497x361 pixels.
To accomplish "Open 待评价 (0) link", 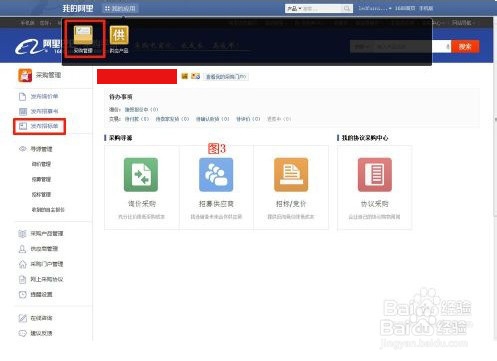I will [x=248, y=119].
